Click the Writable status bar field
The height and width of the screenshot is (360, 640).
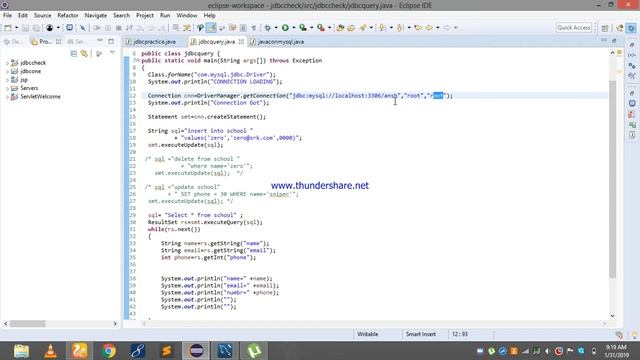(367, 334)
